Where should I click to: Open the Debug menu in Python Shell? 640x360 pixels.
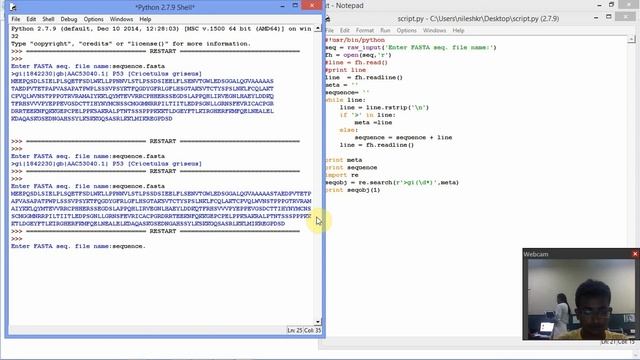[69, 19]
